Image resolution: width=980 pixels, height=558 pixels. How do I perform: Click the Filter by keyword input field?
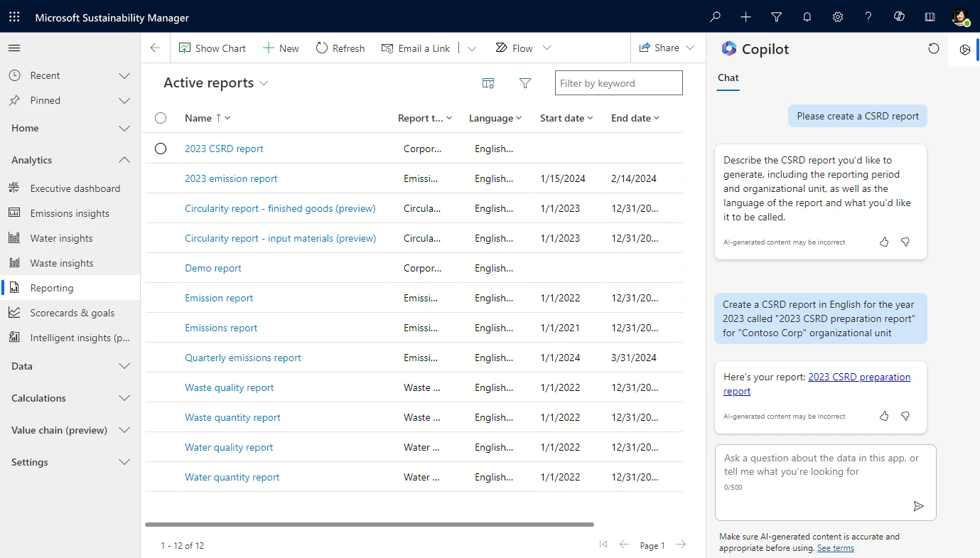(618, 82)
